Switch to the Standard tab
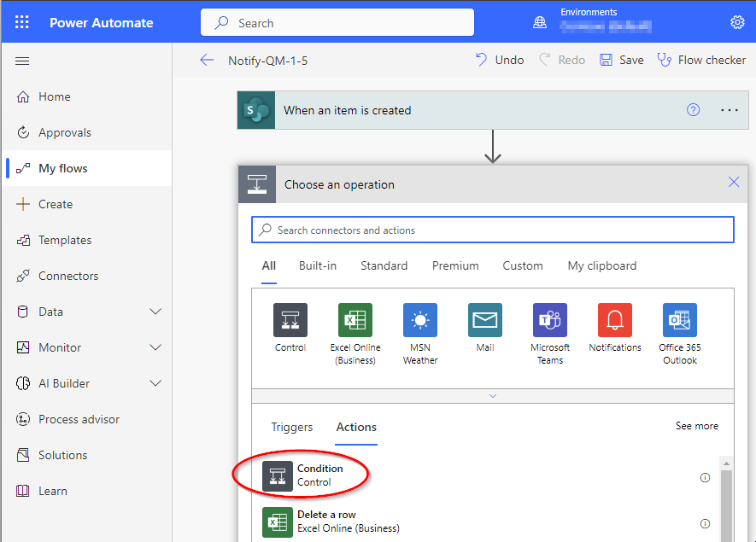Viewport: 756px width, 542px height. coord(384,266)
